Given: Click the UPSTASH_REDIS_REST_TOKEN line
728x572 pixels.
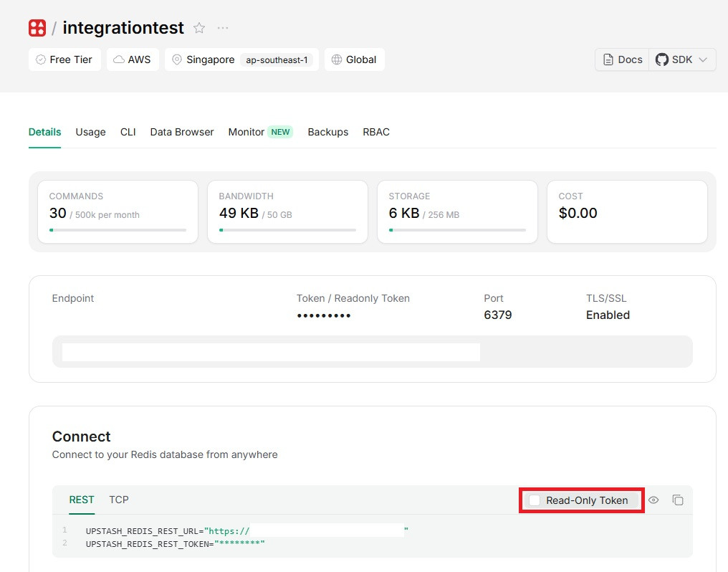Looking at the screenshot, I should tap(175, 543).
